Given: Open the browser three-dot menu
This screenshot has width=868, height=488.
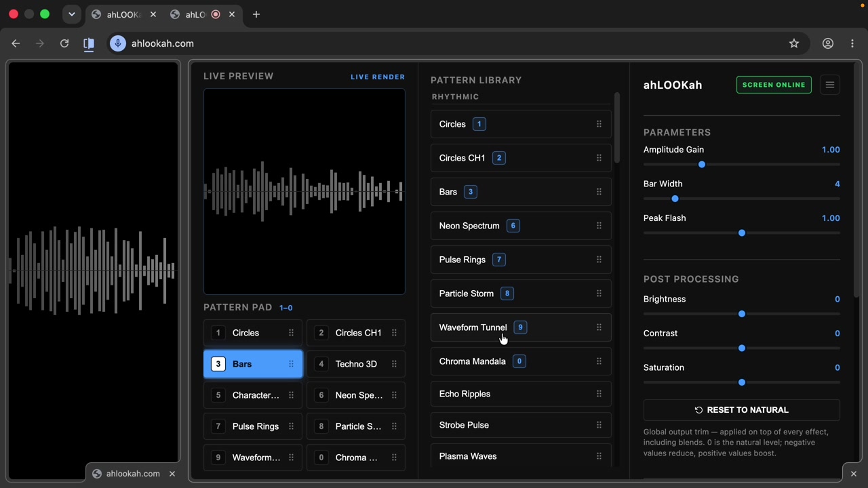Looking at the screenshot, I should (x=852, y=43).
